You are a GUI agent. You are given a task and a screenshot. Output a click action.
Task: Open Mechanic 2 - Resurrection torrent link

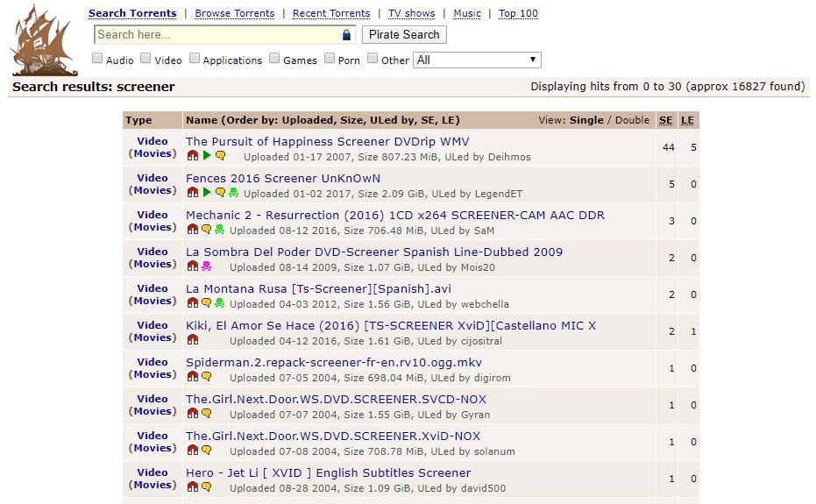point(395,216)
